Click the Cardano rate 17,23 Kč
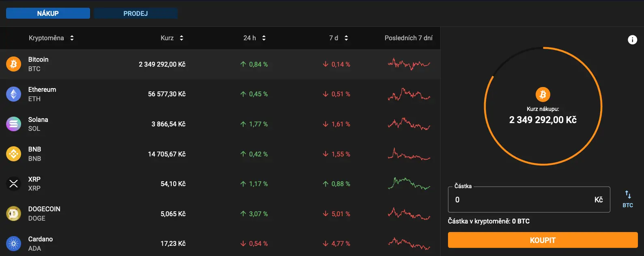 tap(173, 244)
